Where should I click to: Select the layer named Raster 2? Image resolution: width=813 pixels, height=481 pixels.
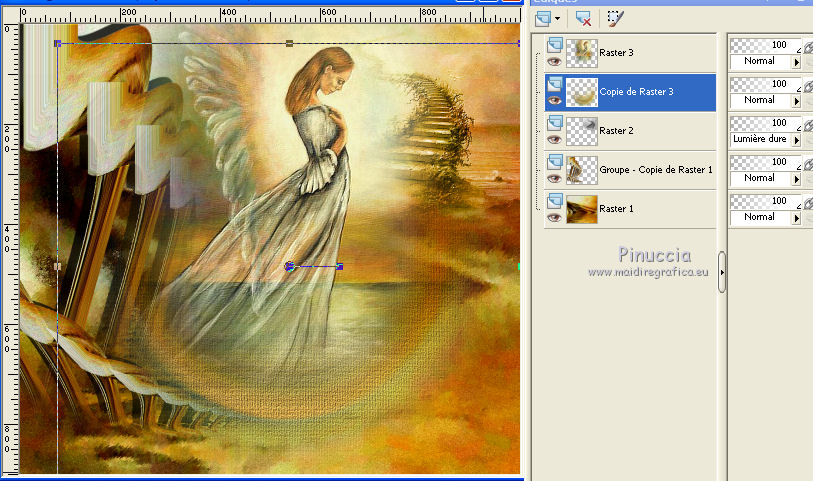[616, 131]
